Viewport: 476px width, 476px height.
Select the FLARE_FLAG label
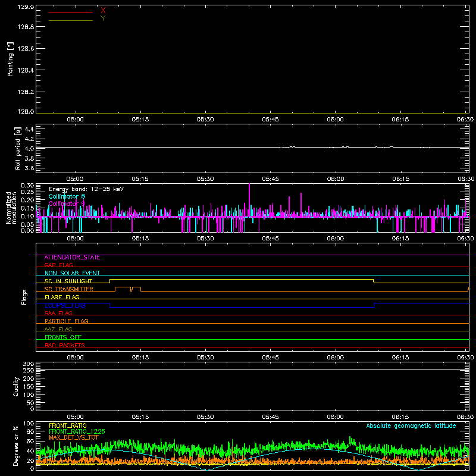tap(62, 297)
